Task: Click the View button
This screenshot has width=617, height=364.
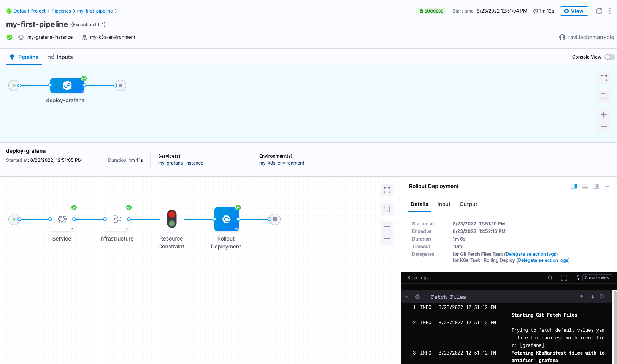Action: click(x=574, y=11)
